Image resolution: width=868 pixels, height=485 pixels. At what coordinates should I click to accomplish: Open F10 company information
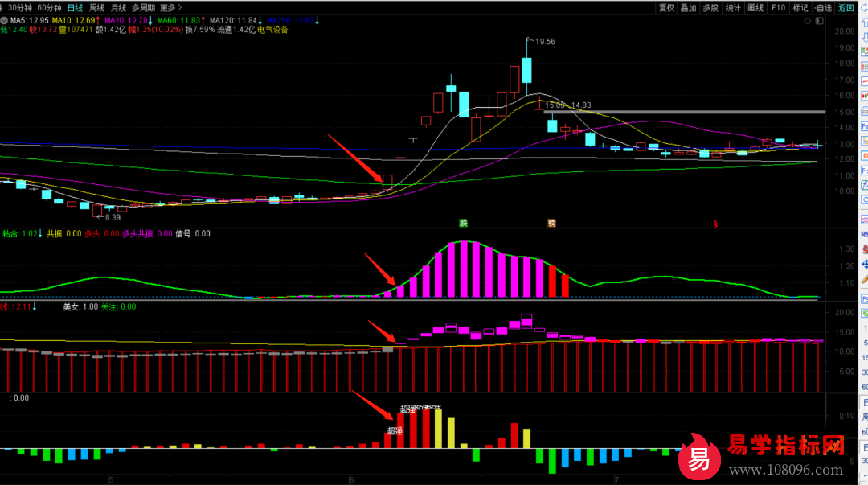(x=778, y=8)
